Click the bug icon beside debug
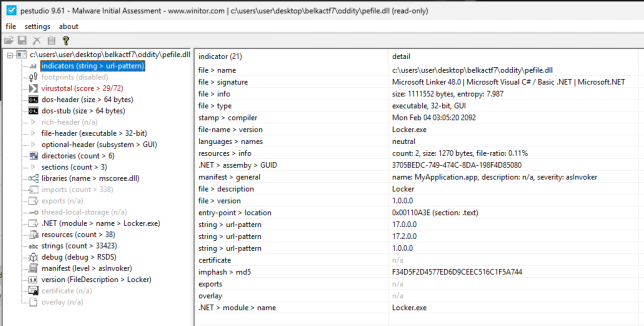Image resolution: width=644 pixels, height=326 pixels. (33, 257)
